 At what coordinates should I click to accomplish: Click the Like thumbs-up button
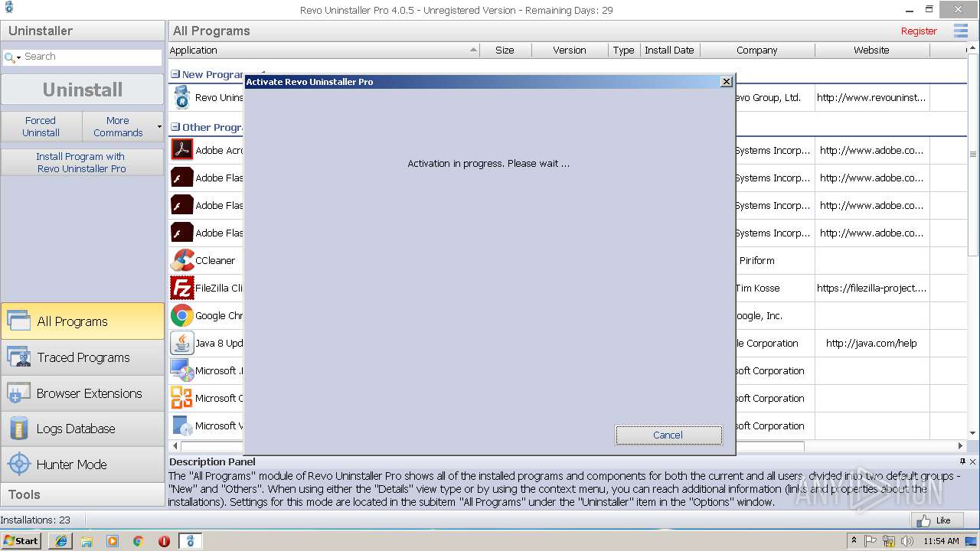pyautogui.click(x=937, y=520)
